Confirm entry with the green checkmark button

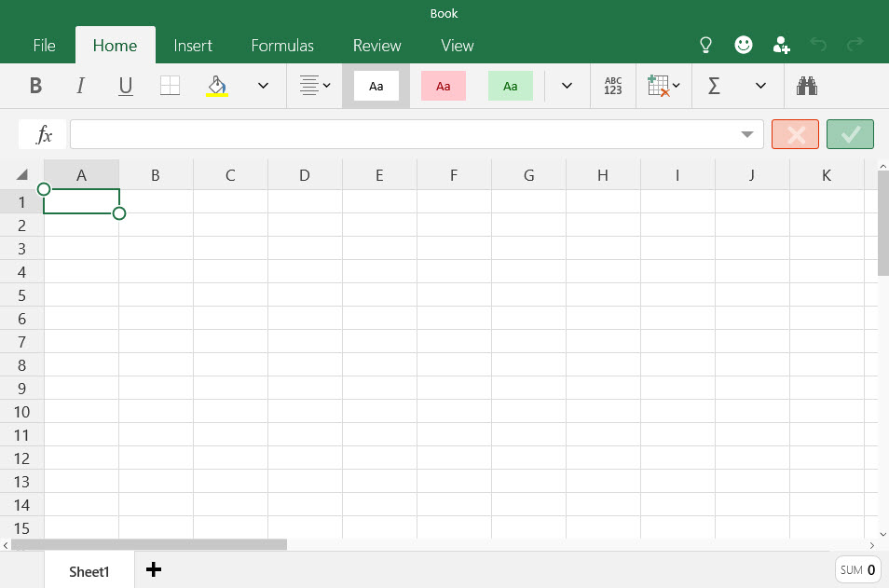850,134
